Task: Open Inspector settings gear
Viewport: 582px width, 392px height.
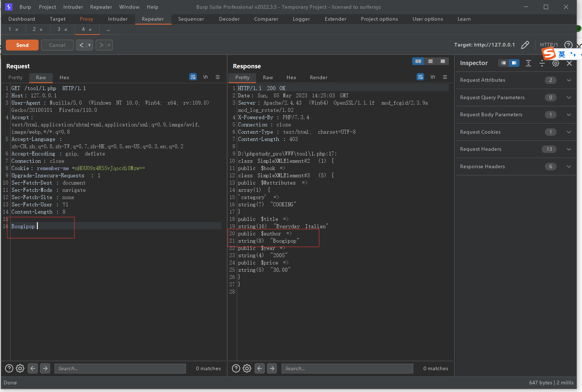Action: point(555,63)
